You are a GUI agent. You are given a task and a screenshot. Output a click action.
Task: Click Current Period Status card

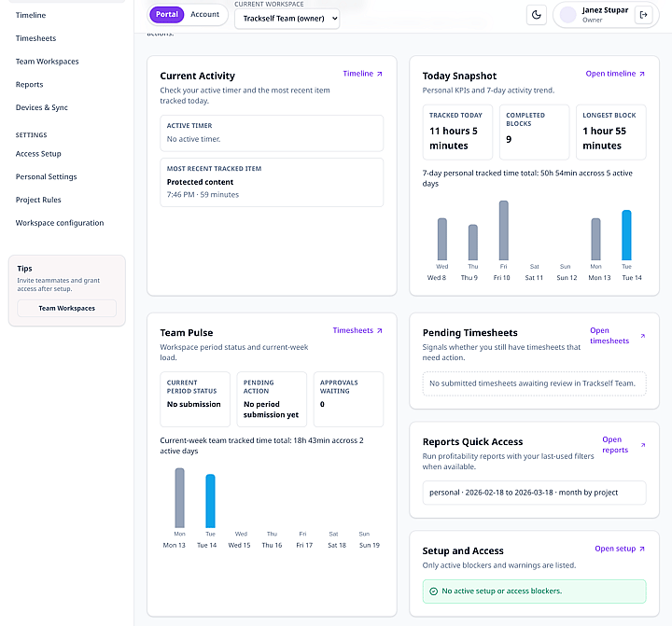195,399
